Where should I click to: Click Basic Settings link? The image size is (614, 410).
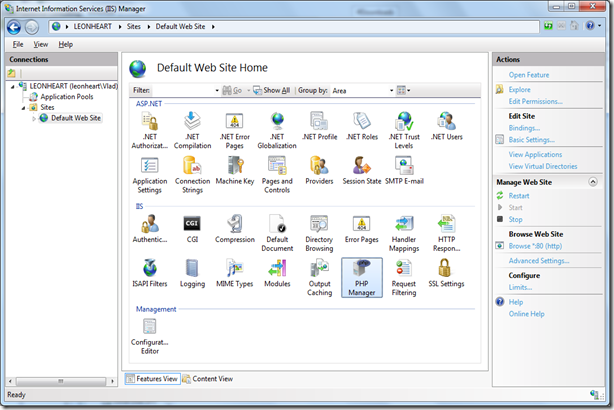pyautogui.click(x=531, y=140)
